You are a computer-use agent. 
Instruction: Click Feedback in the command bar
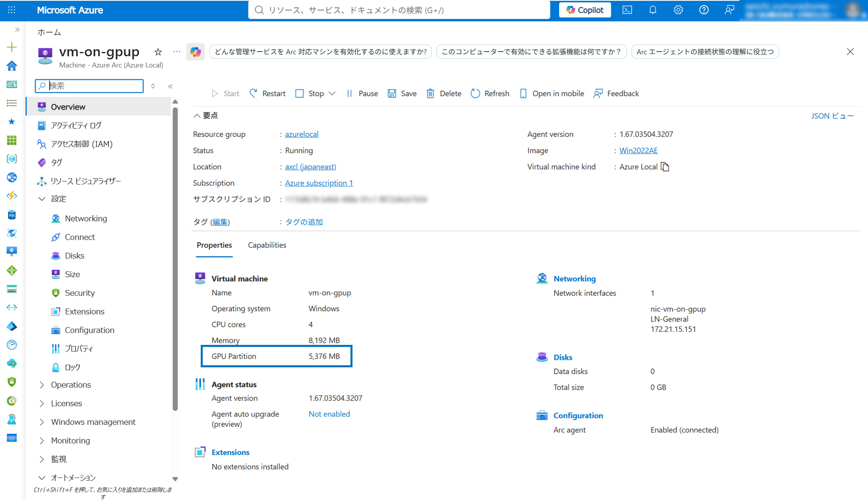tap(616, 93)
